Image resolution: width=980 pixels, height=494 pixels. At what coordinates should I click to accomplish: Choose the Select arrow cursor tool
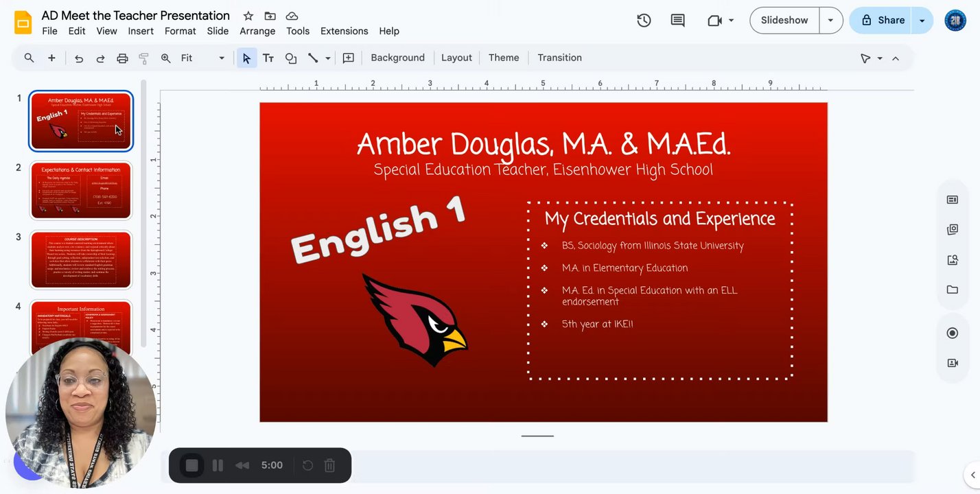[246, 58]
